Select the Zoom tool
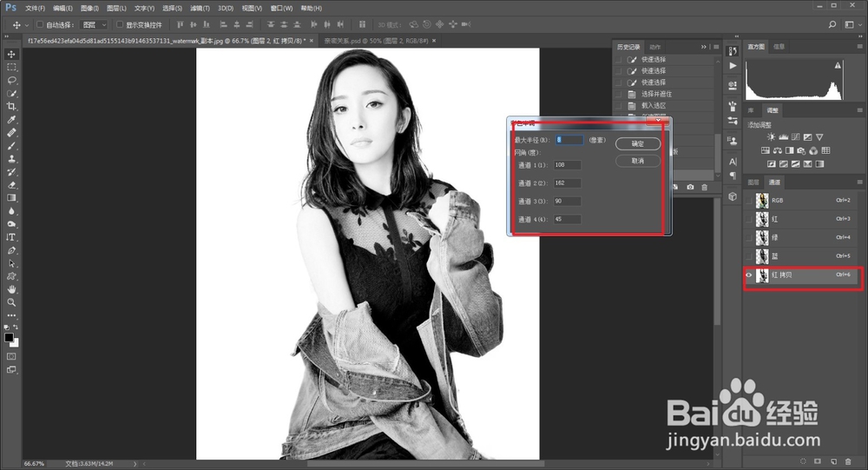 11,302
